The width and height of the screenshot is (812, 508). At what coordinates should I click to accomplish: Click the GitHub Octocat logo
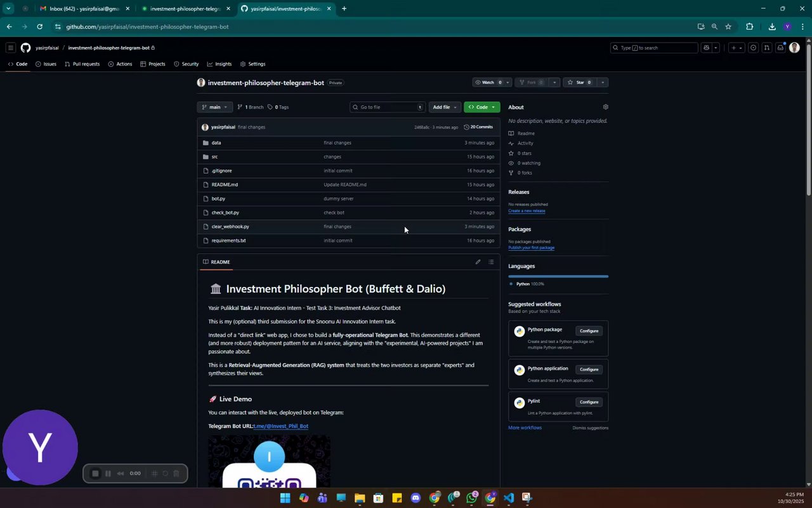pyautogui.click(x=25, y=48)
